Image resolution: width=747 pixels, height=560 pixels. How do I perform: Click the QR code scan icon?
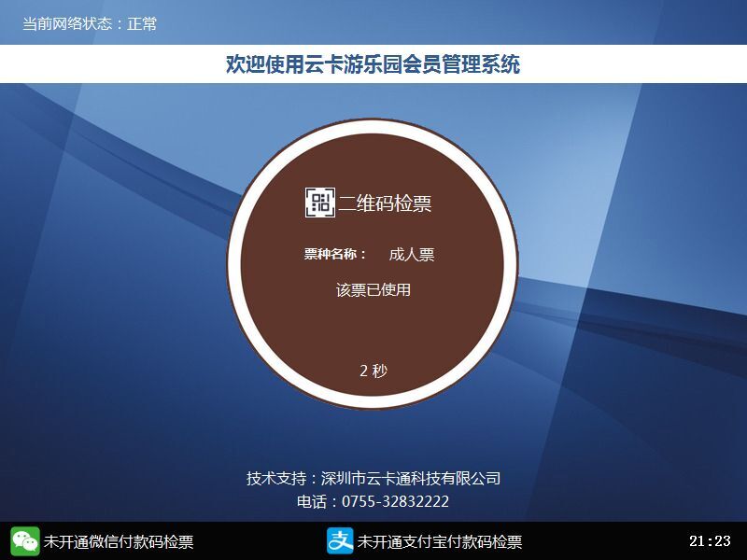click(x=320, y=203)
